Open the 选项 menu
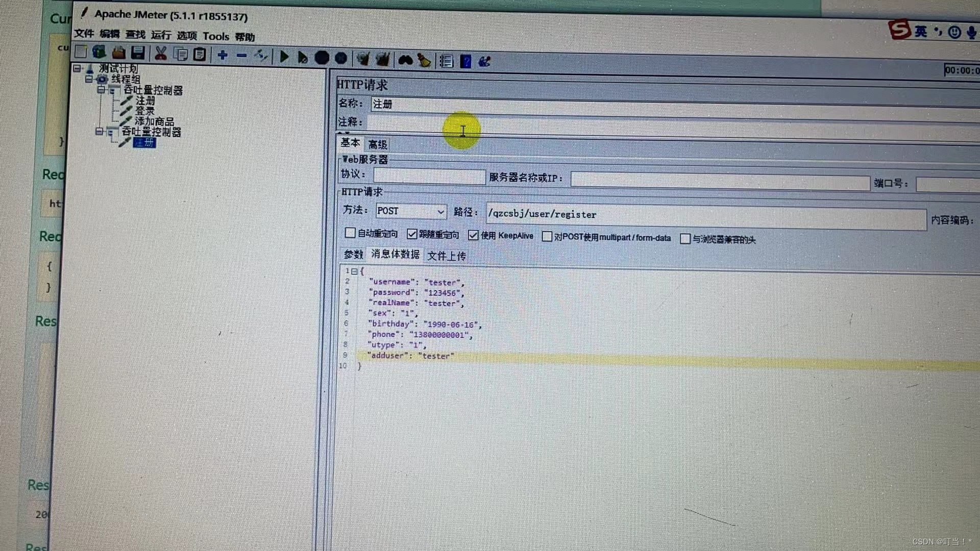 tap(187, 35)
